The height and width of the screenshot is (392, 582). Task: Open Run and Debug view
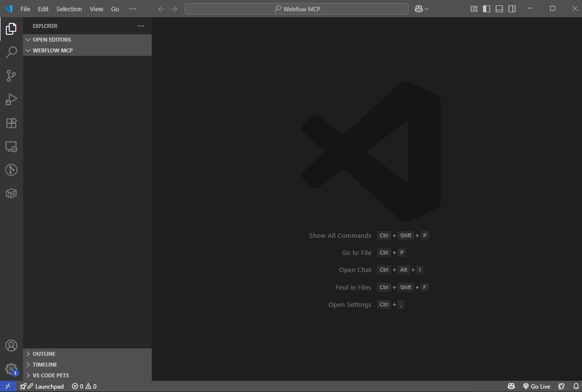click(11, 99)
